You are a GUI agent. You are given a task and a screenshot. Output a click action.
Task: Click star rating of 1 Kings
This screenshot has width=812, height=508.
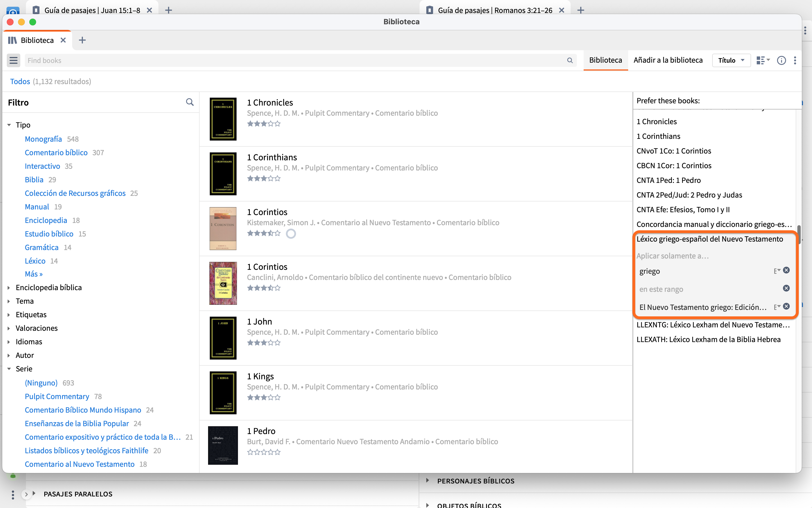click(264, 397)
